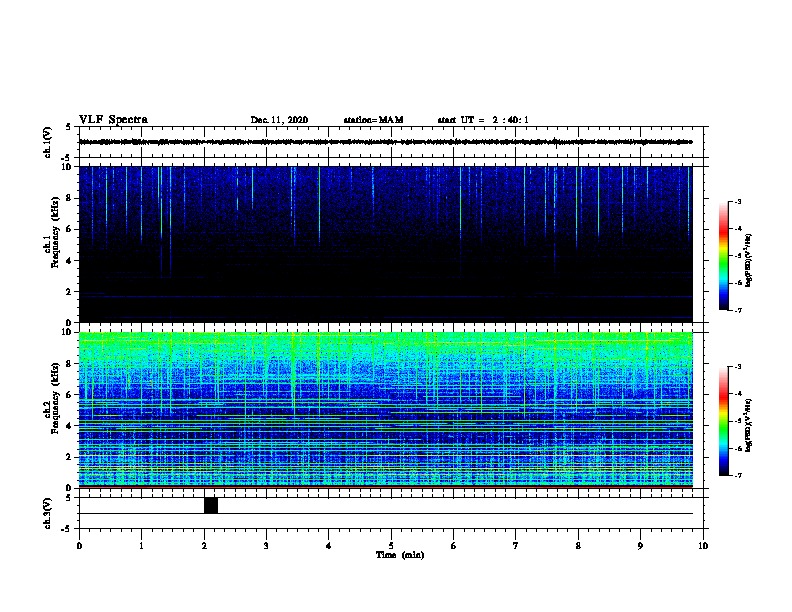Click the ch.1 "Frequency (kHz)" axis label

(56, 232)
